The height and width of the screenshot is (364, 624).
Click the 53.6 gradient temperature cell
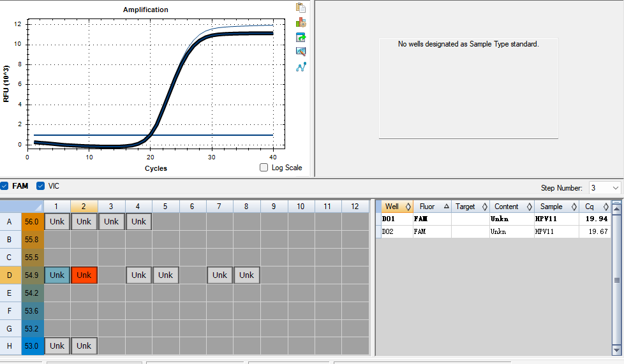click(x=33, y=310)
